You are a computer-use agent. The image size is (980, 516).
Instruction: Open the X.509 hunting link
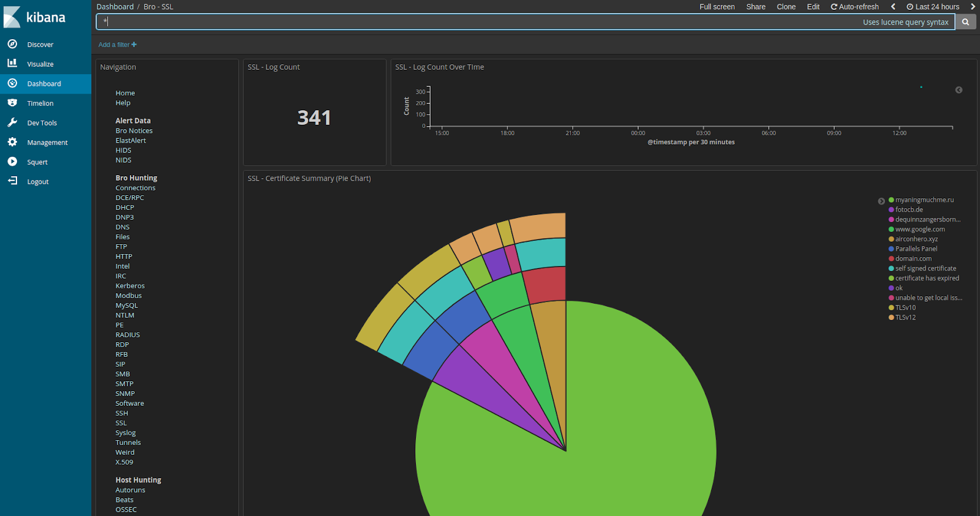point(124,462)
